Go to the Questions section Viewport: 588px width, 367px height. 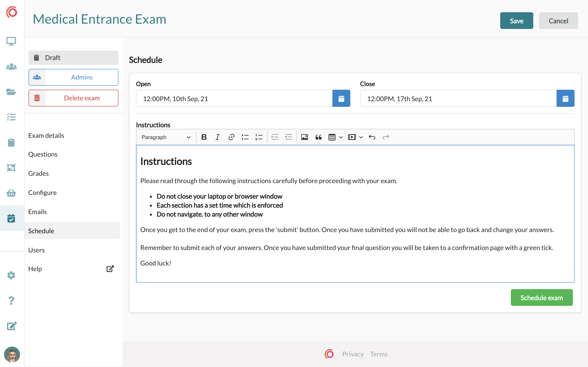point(43,154)
